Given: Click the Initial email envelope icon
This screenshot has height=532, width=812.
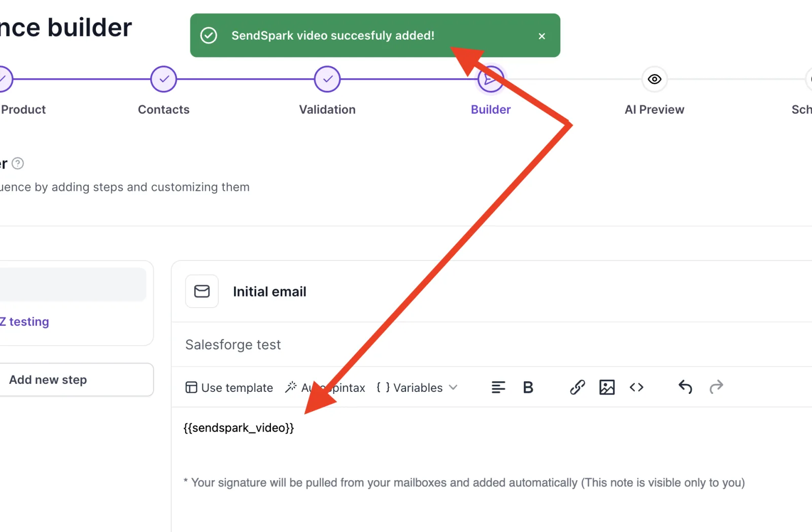Looking at the screenshot, I should coord(202,291).
